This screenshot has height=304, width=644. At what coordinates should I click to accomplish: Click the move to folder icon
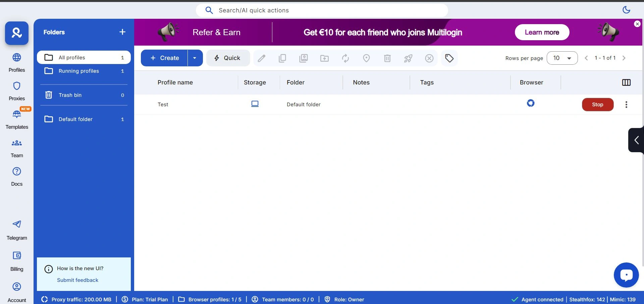[324, 58]
